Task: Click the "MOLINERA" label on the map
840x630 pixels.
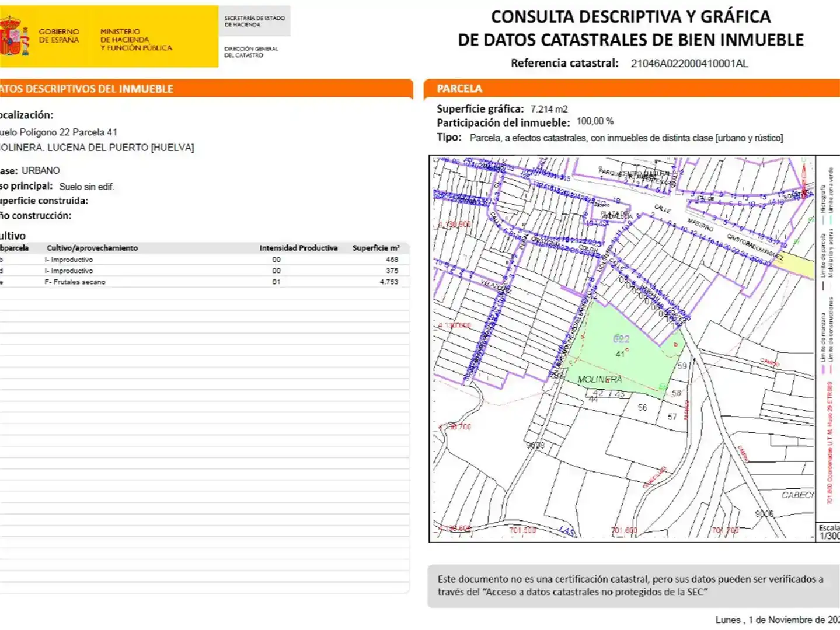Action: click(x=599, y=379)
